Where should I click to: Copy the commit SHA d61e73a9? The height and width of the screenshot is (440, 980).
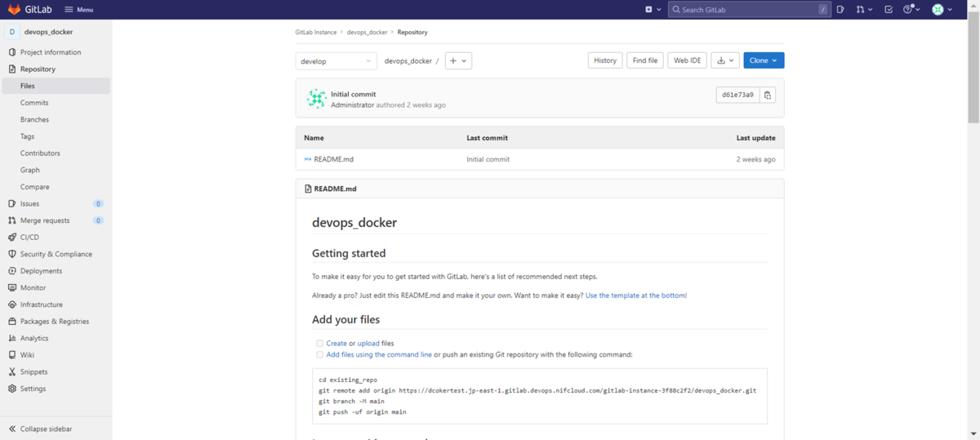click(x=767, y=95)
